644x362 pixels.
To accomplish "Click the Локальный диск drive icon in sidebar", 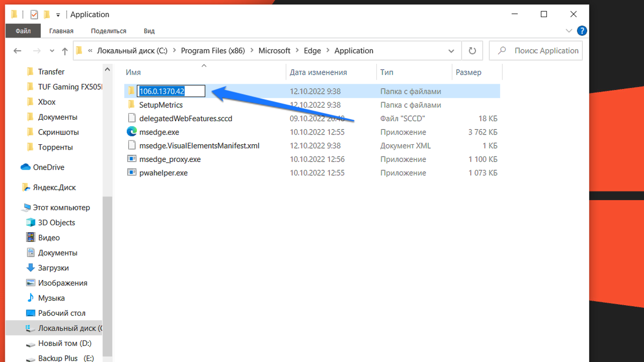I will point(31,328).
